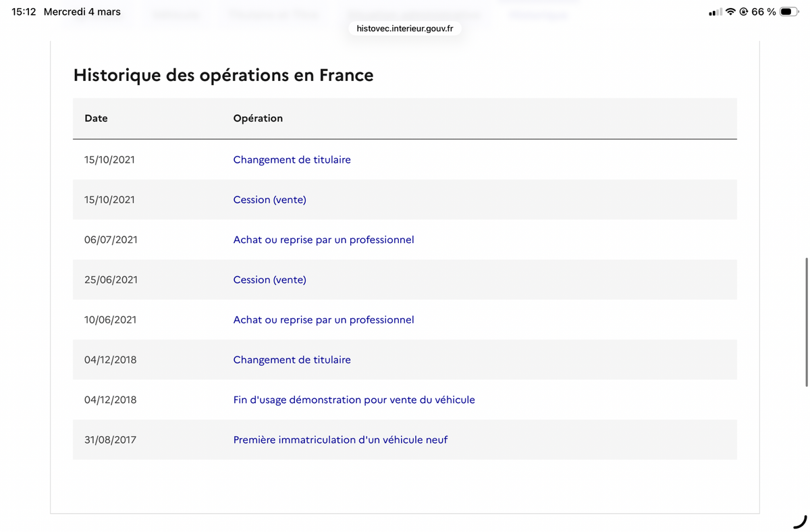Tap the battery indicator icon
Viewport: 810px width, 532px height.
(x=790, y=12)
